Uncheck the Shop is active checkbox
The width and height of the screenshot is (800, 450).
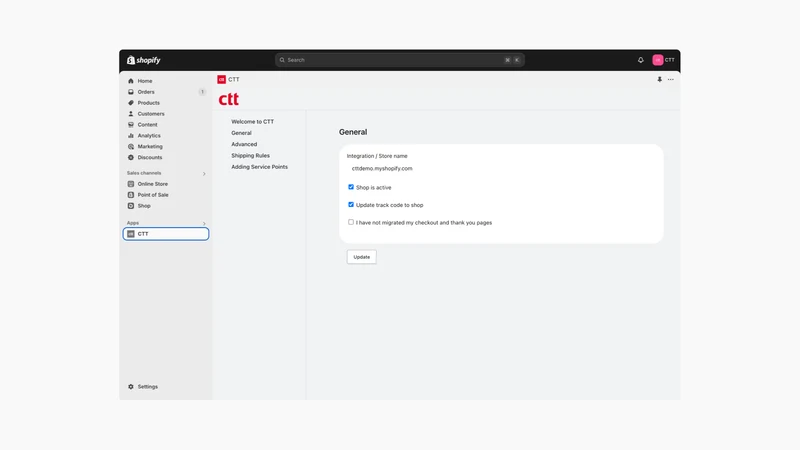pyautogui.click(x=351, y=187)
